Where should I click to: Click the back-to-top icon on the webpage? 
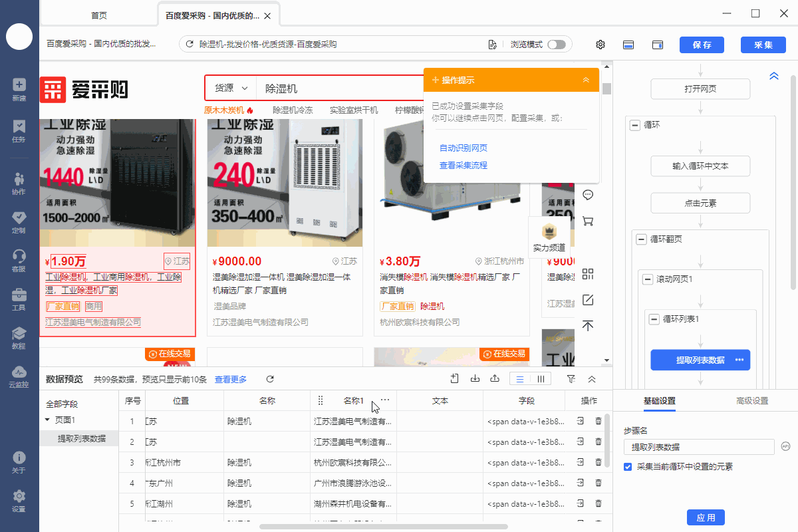tap(588, 326)
